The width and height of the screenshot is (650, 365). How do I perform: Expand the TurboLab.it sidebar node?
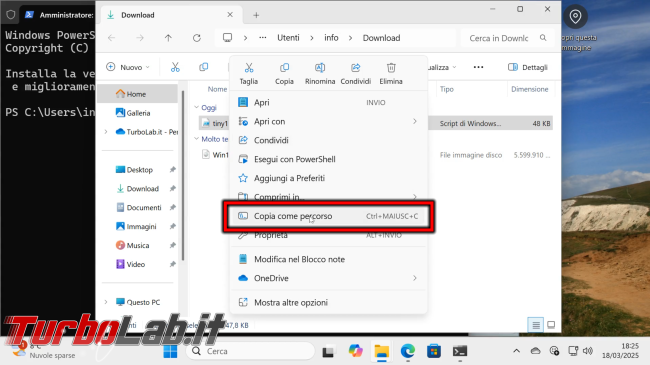point(106,132)
